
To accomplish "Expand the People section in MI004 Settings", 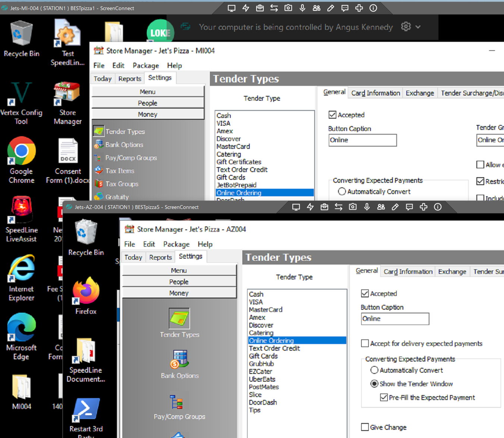I will click(x=148, y=103).
